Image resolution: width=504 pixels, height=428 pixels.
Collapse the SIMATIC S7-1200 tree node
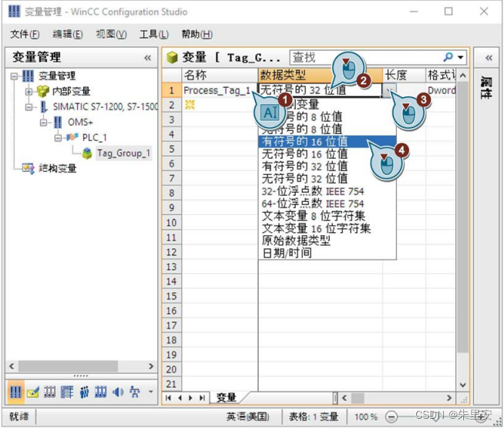29,107
